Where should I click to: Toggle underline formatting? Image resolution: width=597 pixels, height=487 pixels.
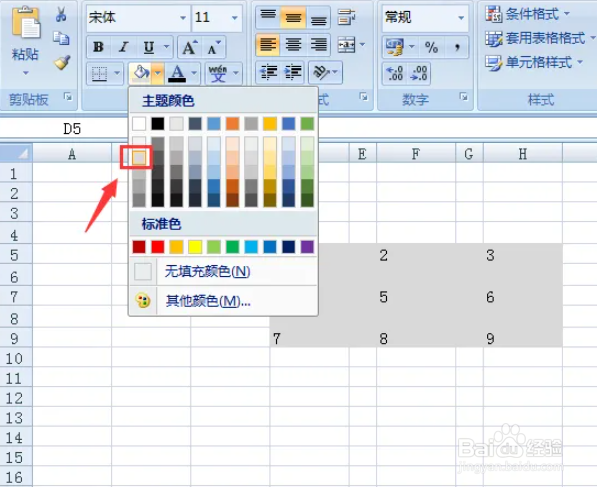pos(148,47)
